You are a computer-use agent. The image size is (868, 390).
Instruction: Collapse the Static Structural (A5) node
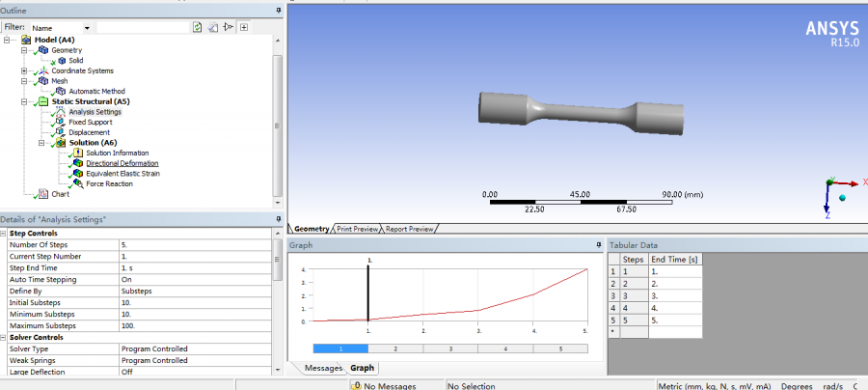(x=24, y=101)
